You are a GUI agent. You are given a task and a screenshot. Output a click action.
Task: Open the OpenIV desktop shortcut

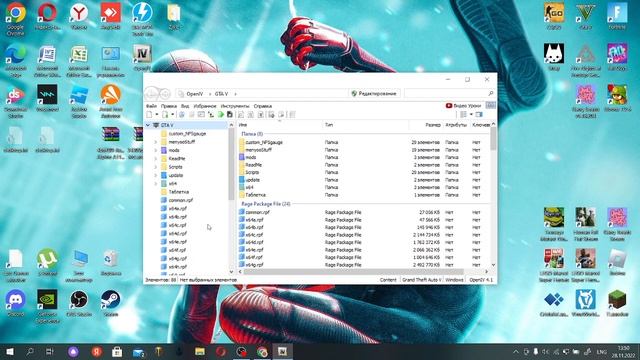[142, 57]
